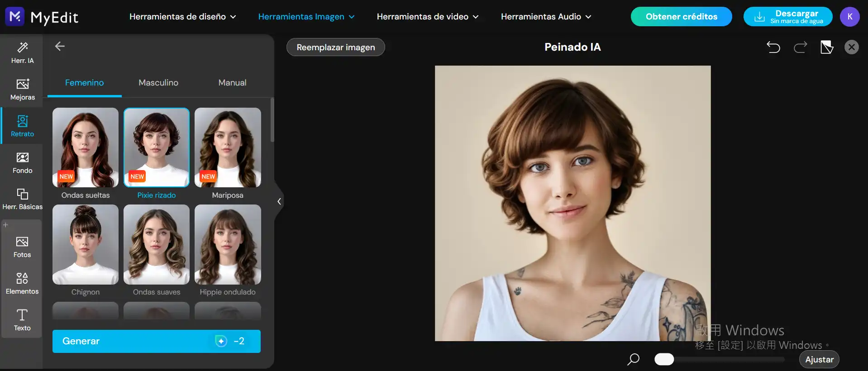The height and width of the screenshot is (371, 868).
Task: Expand Herramientas de diseño menu
Action: pyautogui.click(x=182, y=17)
